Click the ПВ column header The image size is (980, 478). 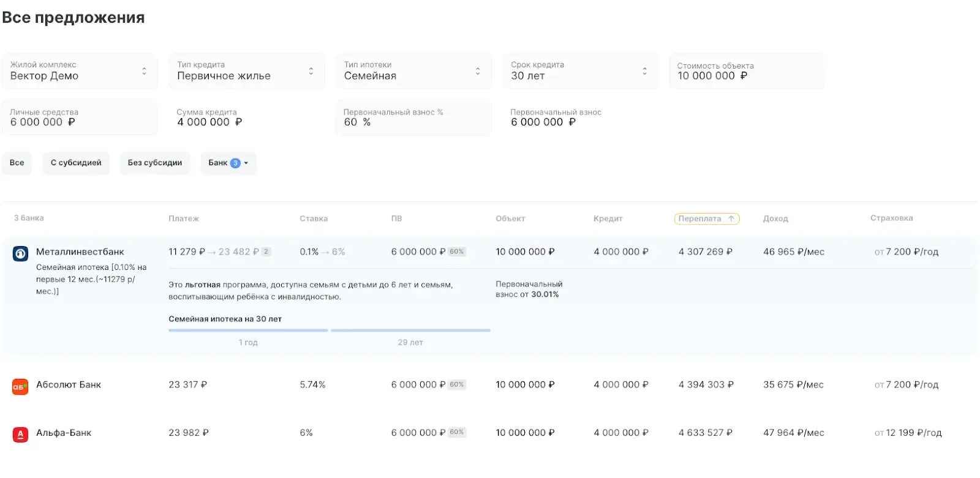[397, 218]
